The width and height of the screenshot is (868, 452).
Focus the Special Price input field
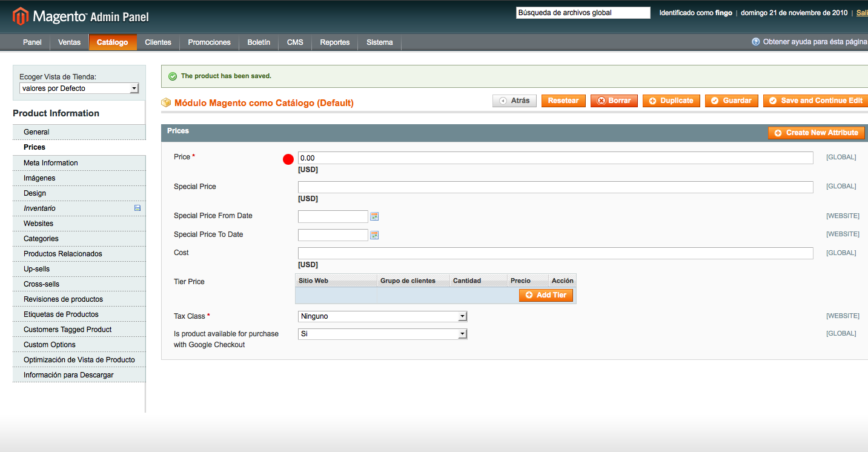point(555,187)
